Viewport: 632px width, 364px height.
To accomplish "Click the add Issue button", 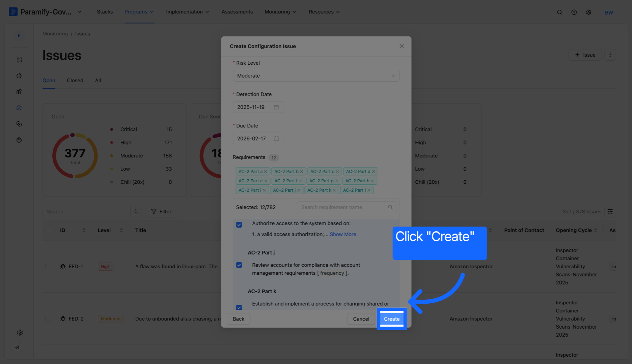I will pos(585,55).
